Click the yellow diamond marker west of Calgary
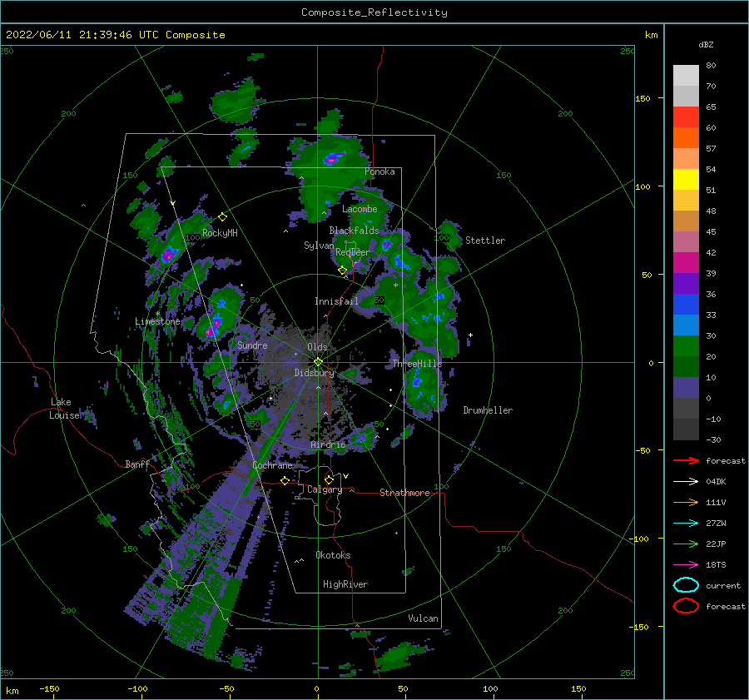 point(285,480)
